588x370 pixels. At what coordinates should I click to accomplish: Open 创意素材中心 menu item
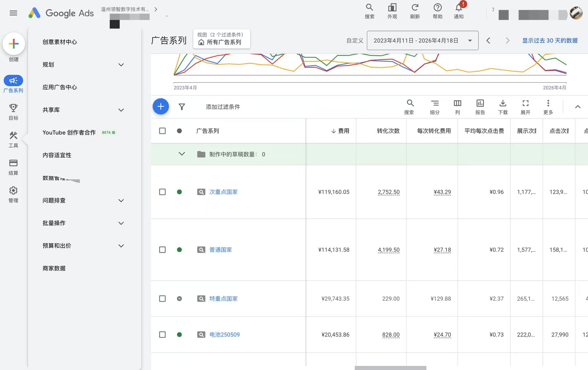pyautogui.click(x=60, y=42)
